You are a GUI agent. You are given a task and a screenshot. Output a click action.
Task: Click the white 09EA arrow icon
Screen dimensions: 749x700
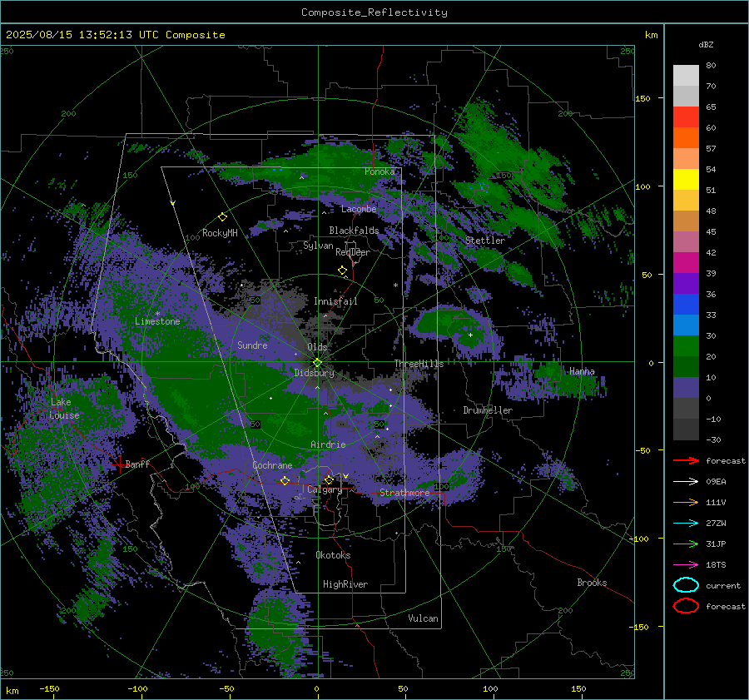686,482
